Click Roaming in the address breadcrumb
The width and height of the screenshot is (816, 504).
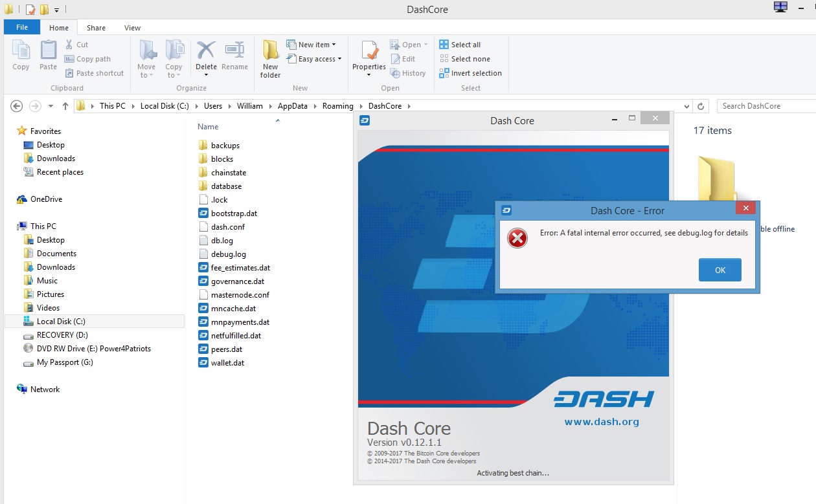[x=338, y=106]
